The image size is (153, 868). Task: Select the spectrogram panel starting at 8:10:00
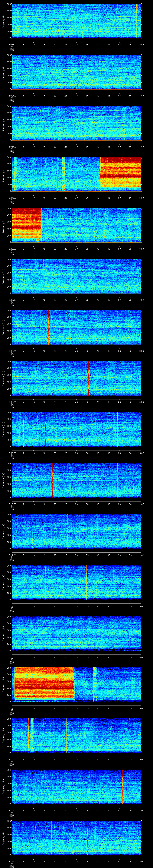(x=77, y=481)
